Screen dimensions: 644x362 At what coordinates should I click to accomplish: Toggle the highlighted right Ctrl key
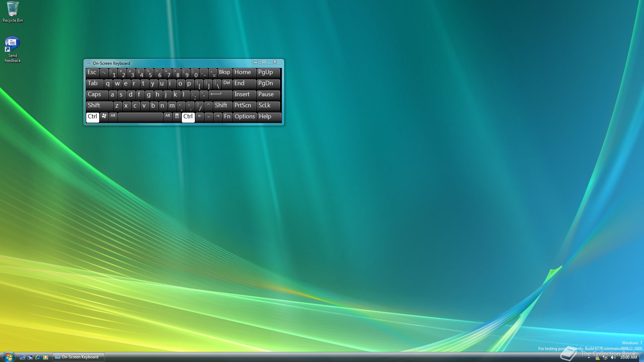coord(188,117)
